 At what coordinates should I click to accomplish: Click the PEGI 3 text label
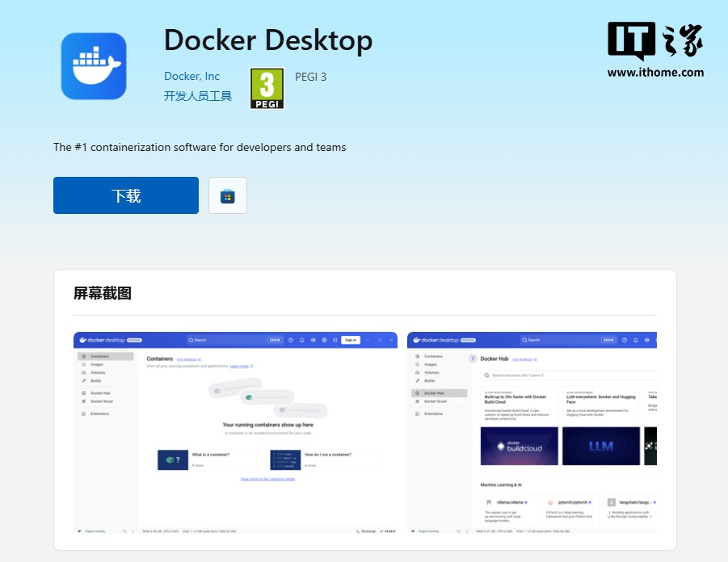click(x=310, y=77)
